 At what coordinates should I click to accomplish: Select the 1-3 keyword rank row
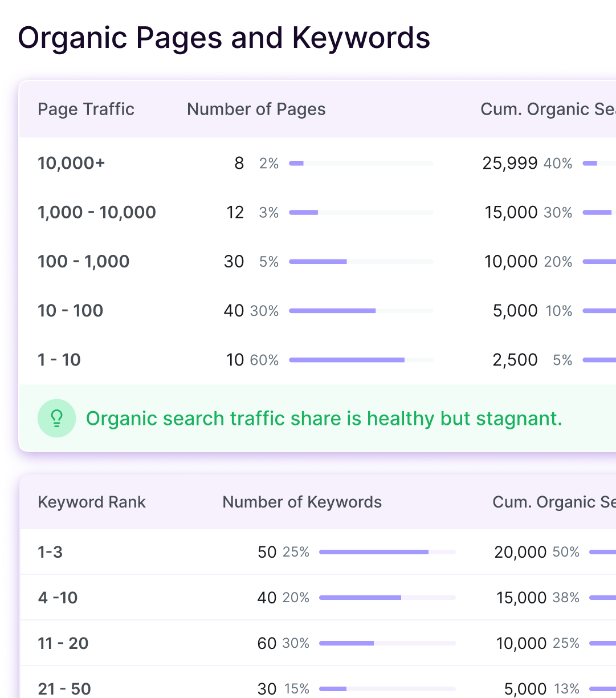(50, 552)
